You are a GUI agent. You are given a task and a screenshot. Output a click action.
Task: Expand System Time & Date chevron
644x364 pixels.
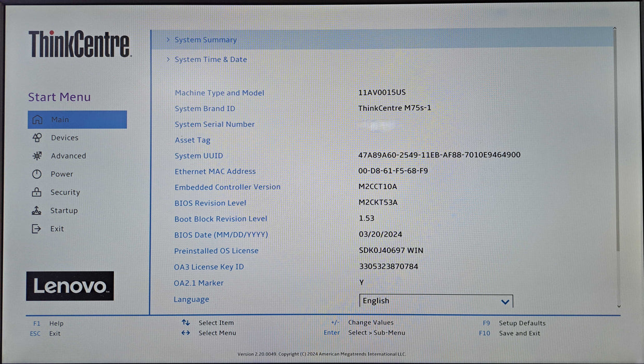coord(168,59)
